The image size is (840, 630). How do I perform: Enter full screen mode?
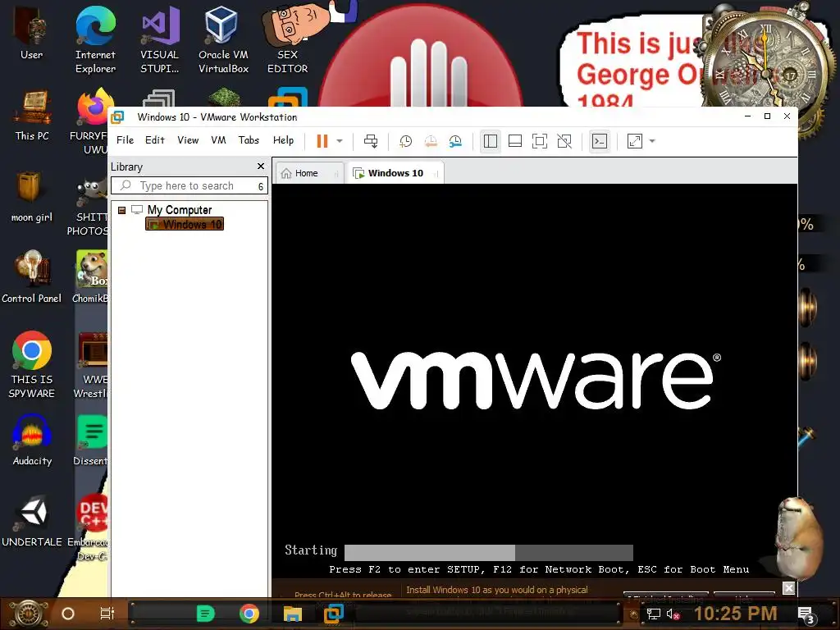pyautogui.click(x=540, y=141)
